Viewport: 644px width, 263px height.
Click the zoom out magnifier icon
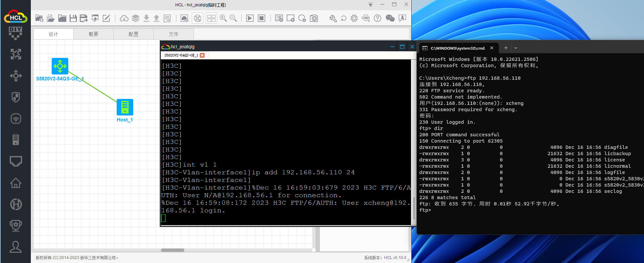pos(233,18)
